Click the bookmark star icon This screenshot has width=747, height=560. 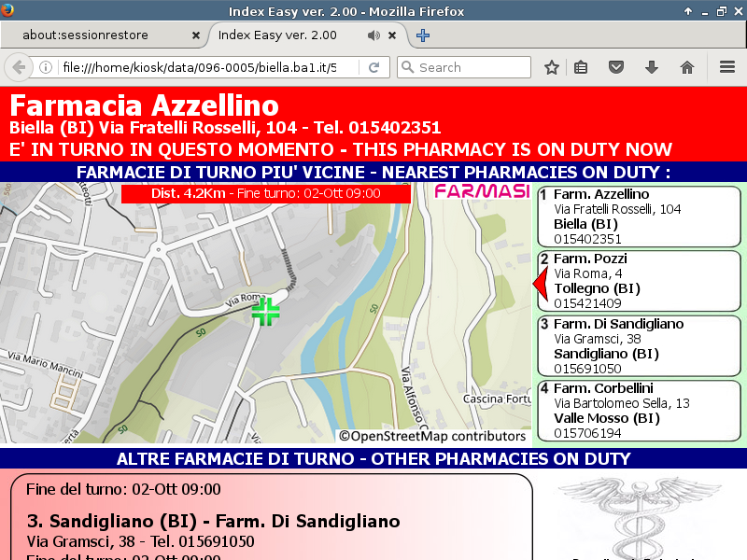pyautogui.click(x=552, y=67)
